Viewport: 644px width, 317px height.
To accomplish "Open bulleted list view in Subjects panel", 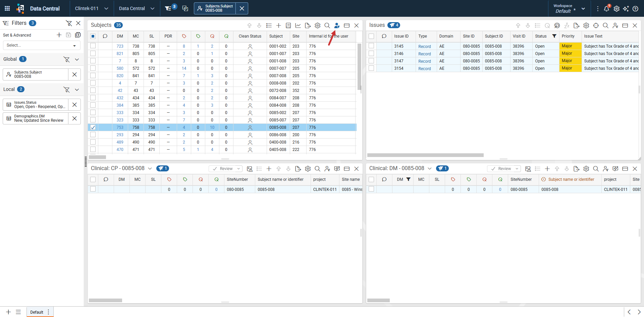I will tap(269, 25).
